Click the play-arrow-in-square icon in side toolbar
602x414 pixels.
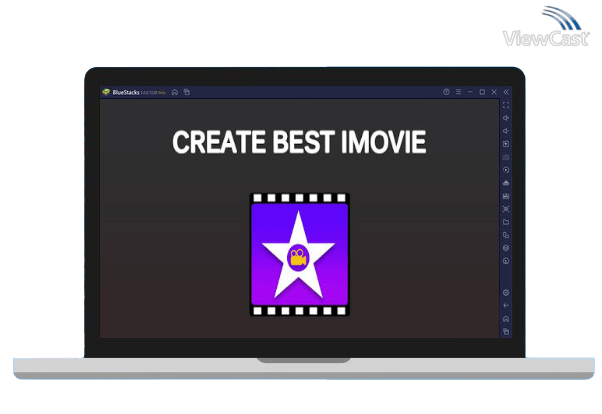[506, 144]
